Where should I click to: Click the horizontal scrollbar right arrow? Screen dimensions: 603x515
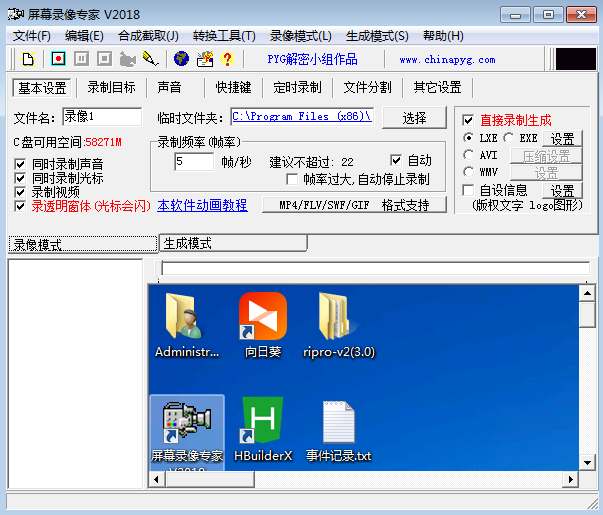pyautogui.click(x=571, y=479)
